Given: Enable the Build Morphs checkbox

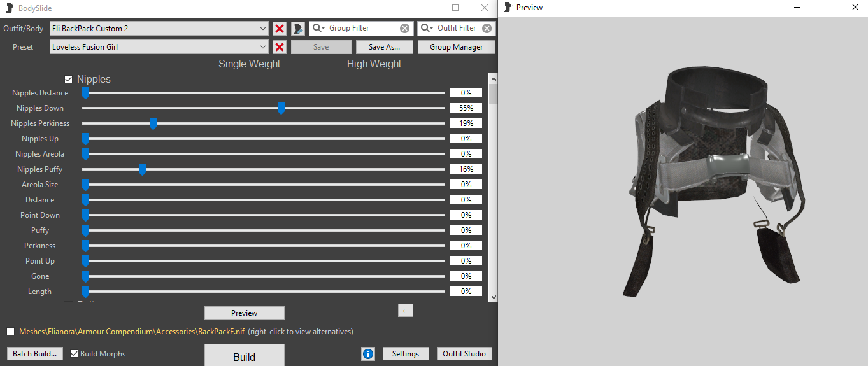Looking at the screenshot, I should 75,354.
